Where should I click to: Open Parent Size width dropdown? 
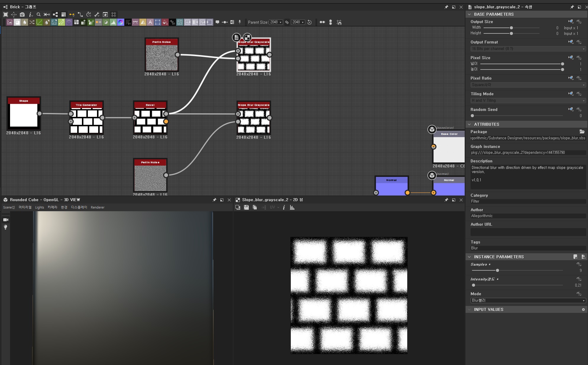(276, 22)
